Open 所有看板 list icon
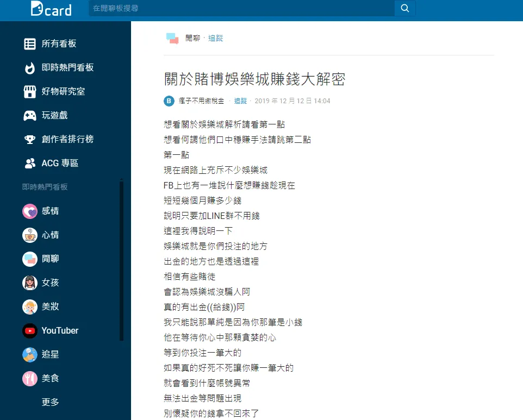This screenshot has height=420, width=523. click(x=30, y=44)
